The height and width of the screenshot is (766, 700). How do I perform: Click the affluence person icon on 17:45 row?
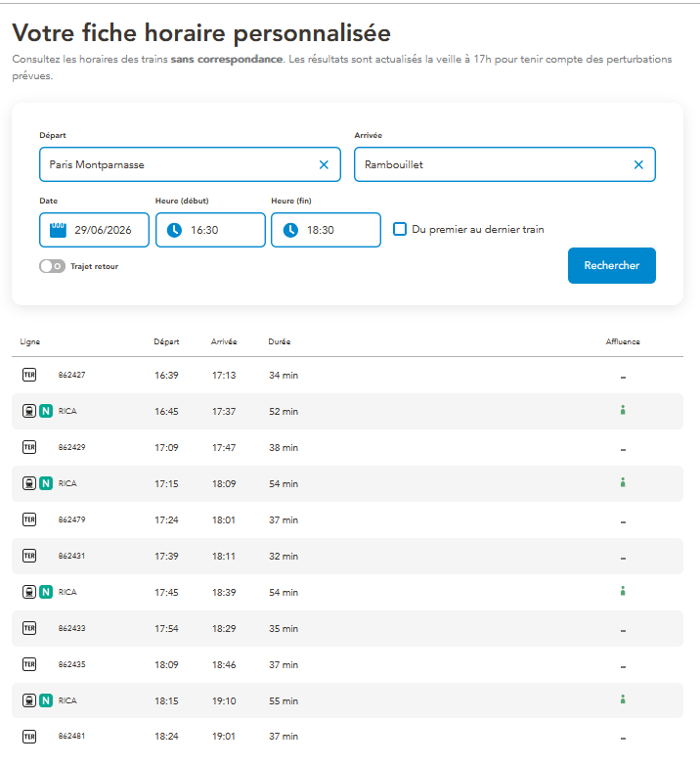click(623, 591)
